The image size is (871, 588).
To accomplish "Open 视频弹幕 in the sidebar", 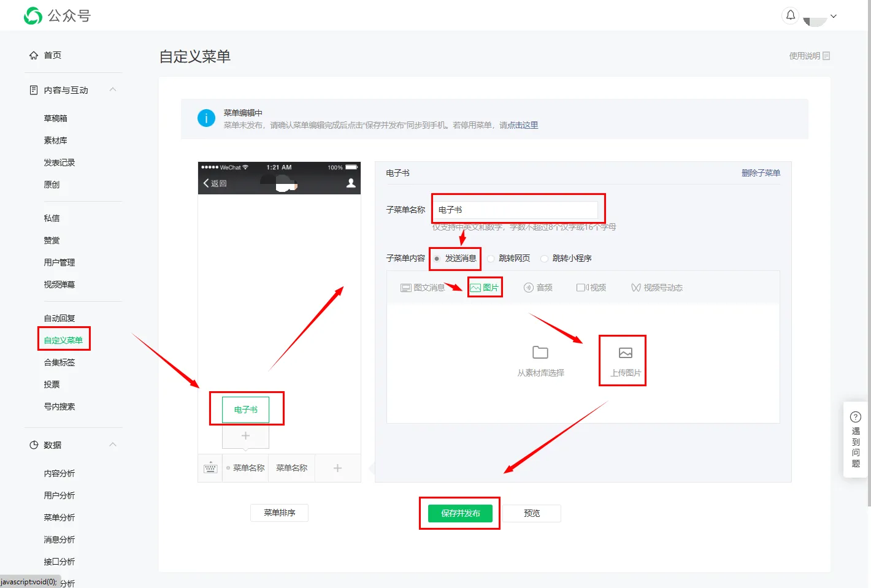I will coord(59,284).
